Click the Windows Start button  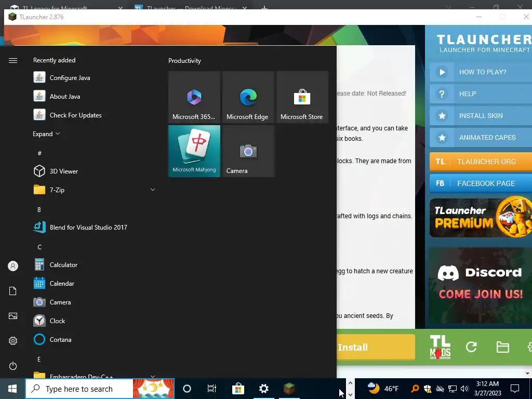(x=12, y=389)
